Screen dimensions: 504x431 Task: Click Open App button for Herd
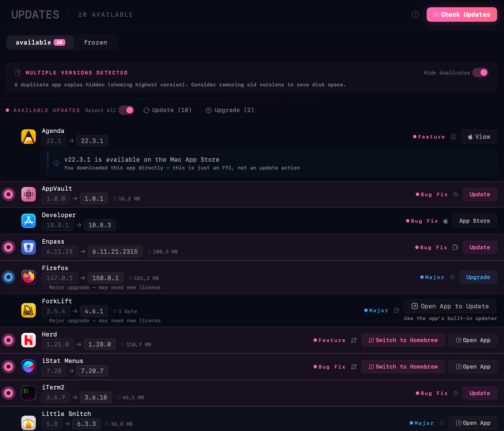473,340
